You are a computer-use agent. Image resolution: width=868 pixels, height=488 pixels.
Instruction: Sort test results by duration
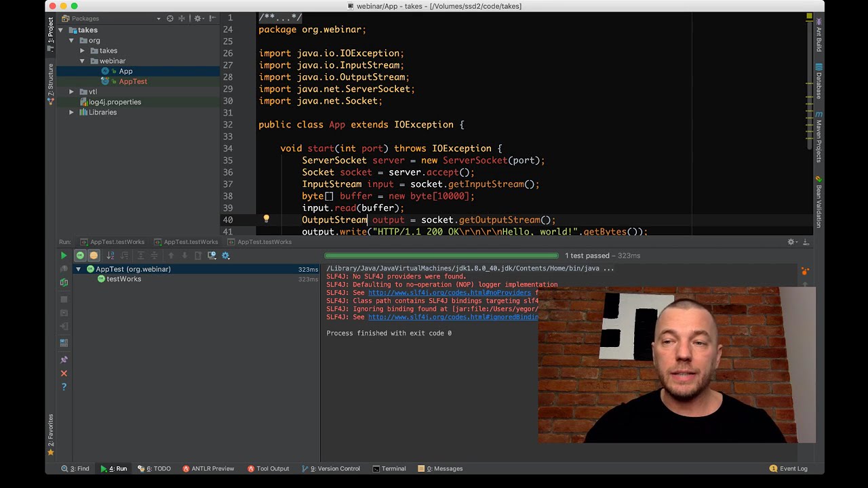(x=124, y=256)
